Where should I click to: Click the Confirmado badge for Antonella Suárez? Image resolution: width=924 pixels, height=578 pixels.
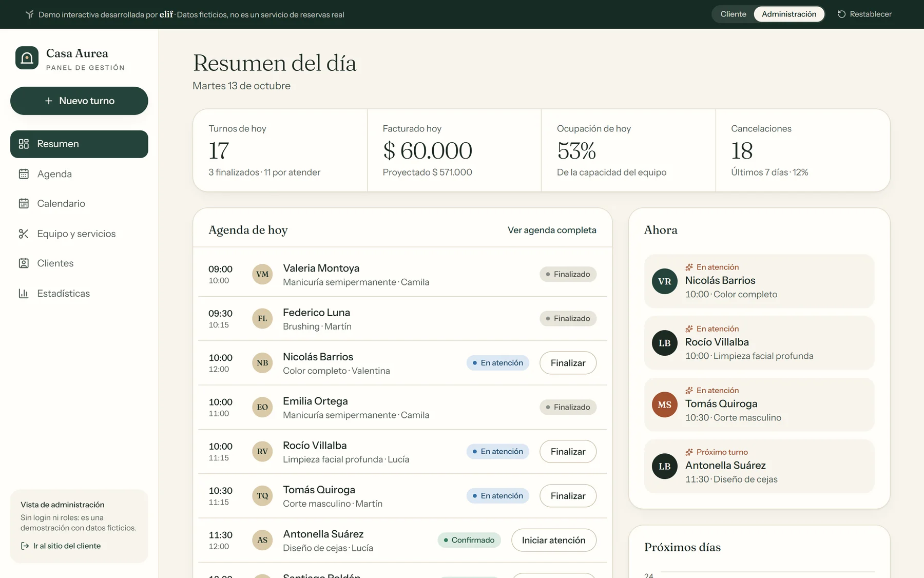tap(469, 540)
